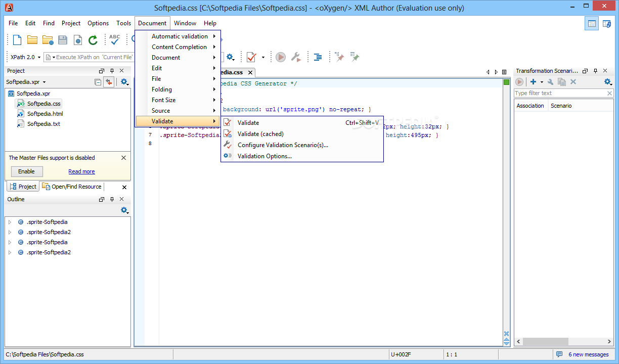This screenshot has height=364, width=619.
Task: Click the green Reload icon
Action: pos(93,40)
